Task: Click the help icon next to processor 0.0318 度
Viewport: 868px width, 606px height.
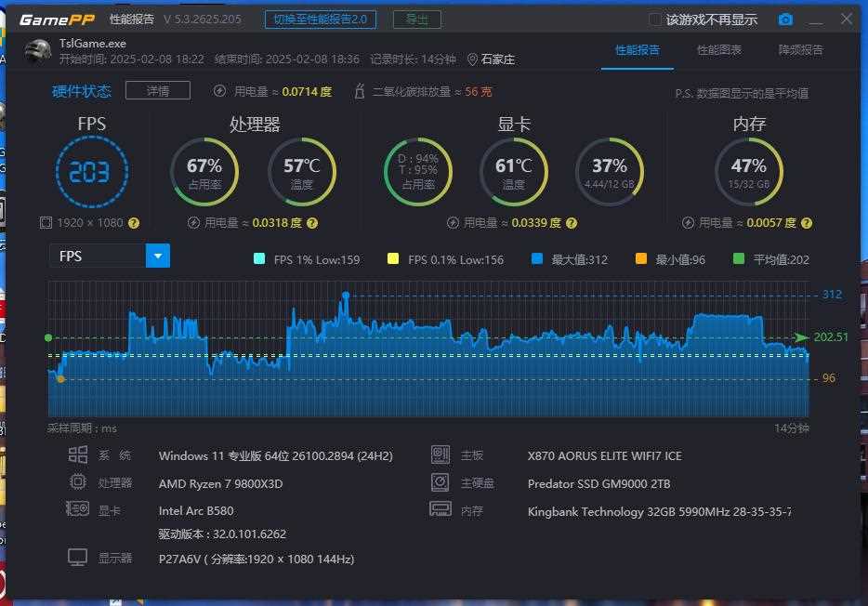Action: 312,222
